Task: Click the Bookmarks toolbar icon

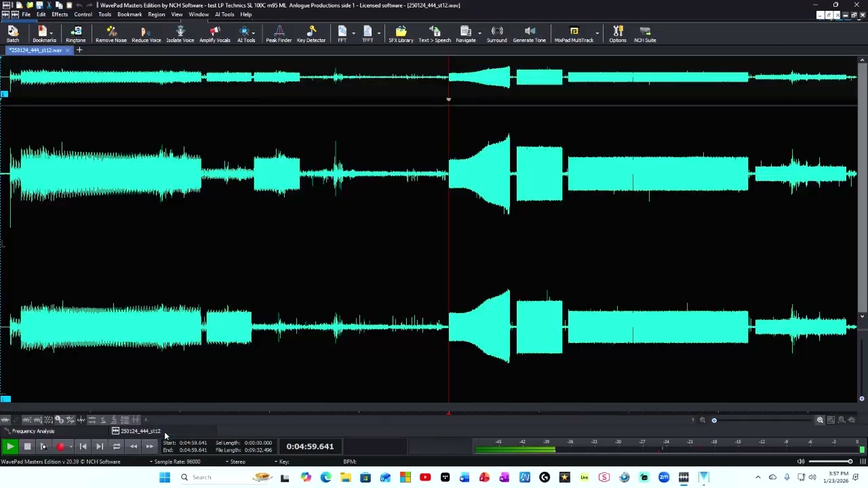Action: [42, 34]
